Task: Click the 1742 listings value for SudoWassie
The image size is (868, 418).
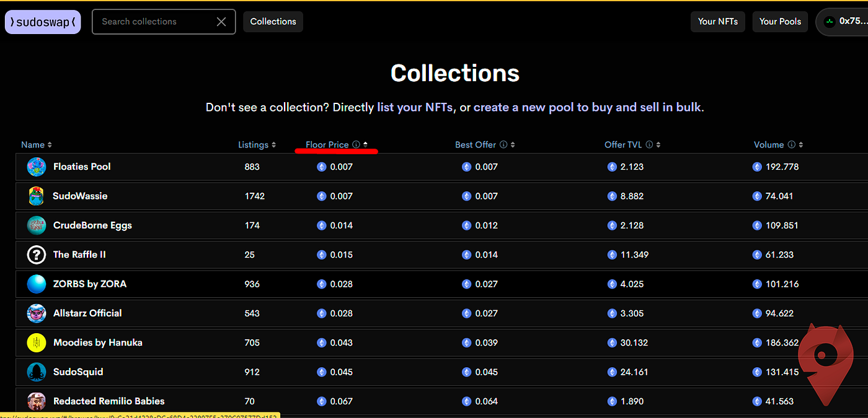Action: pos(255,196)
